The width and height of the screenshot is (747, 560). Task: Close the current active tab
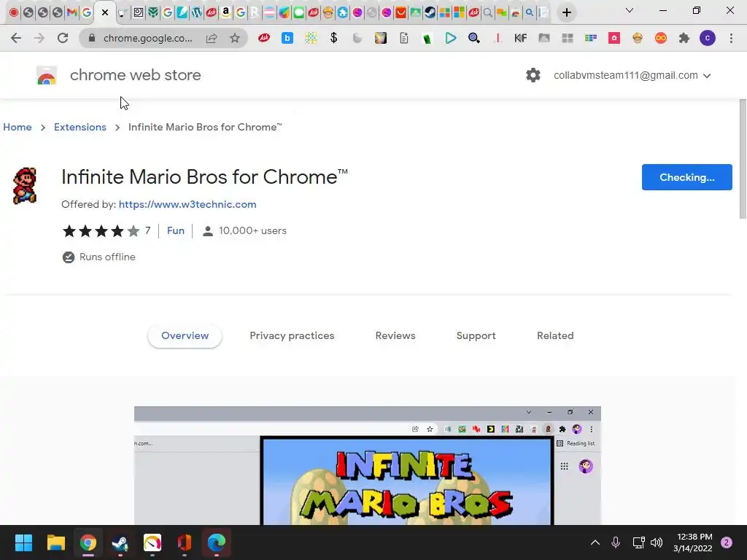105,13
